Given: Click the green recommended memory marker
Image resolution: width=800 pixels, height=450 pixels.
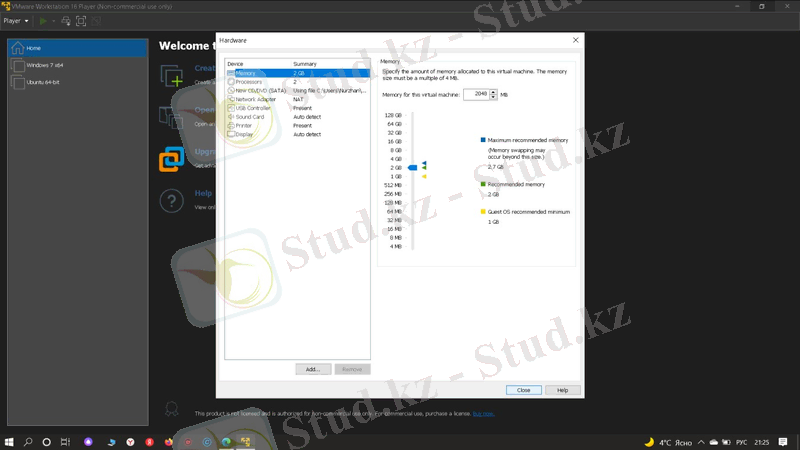Looking at the screenshot, I should (424, 168).
